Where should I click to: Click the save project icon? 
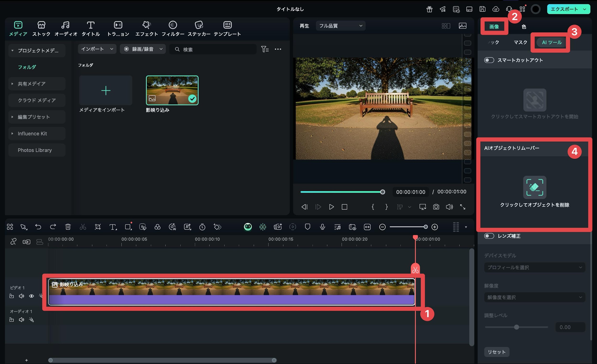pyautogui.click(x=482, y=9)
